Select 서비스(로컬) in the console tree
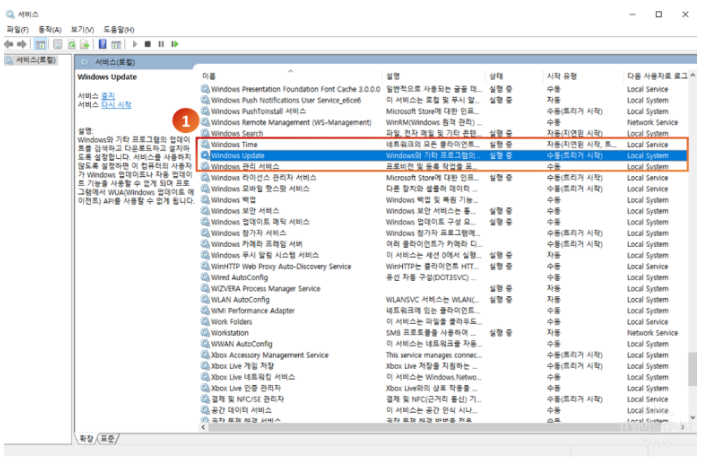This screenshot has height=465, width=703. pos(36,60)
